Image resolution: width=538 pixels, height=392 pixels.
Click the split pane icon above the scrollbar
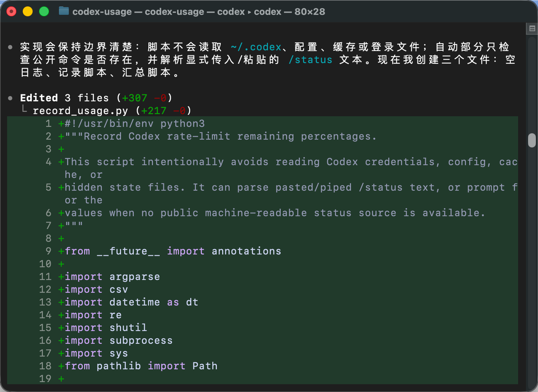(x=532, y=29)
